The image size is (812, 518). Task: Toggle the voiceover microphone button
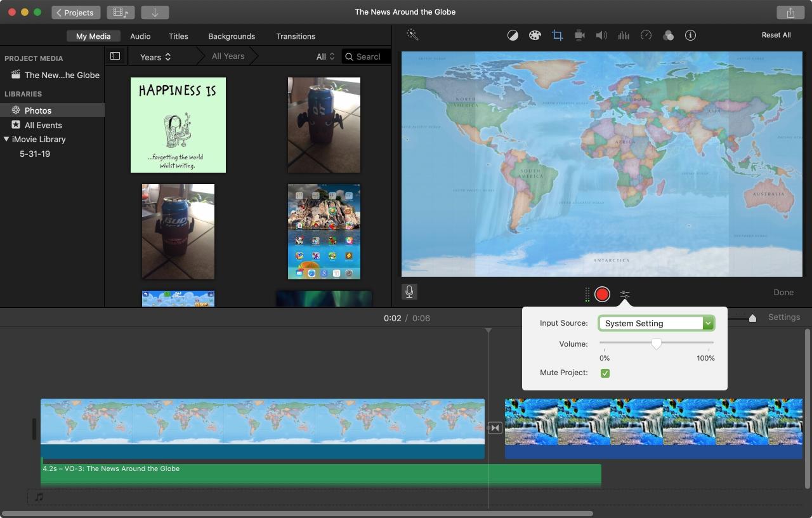click(409, 292)
